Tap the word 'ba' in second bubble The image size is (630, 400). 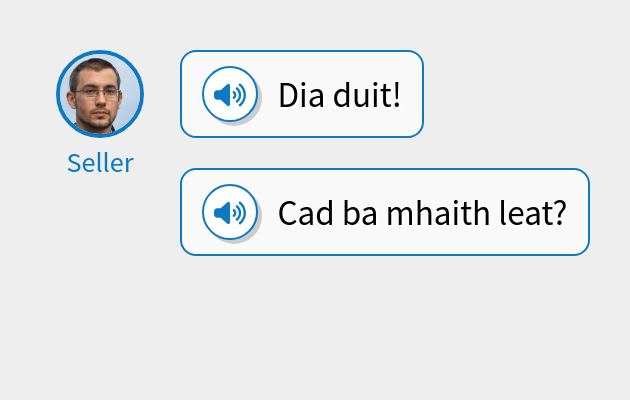pyautogui.click(x=360, y=213)
